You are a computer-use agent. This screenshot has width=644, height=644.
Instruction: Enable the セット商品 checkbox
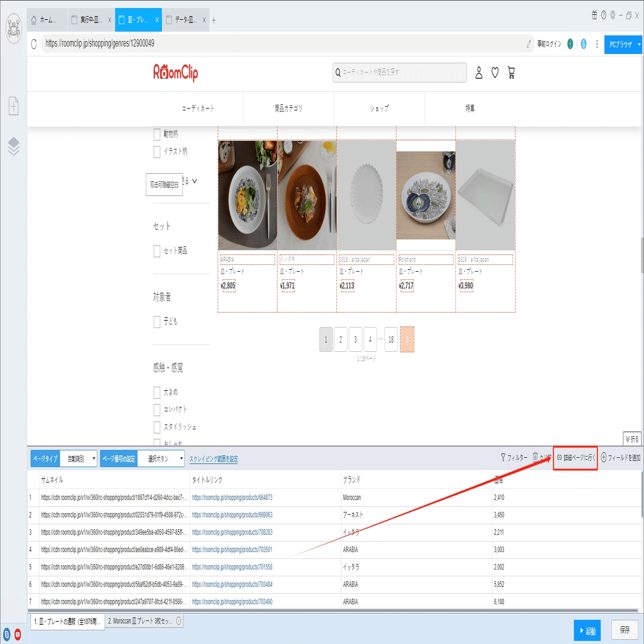click(x=156, y=251)
